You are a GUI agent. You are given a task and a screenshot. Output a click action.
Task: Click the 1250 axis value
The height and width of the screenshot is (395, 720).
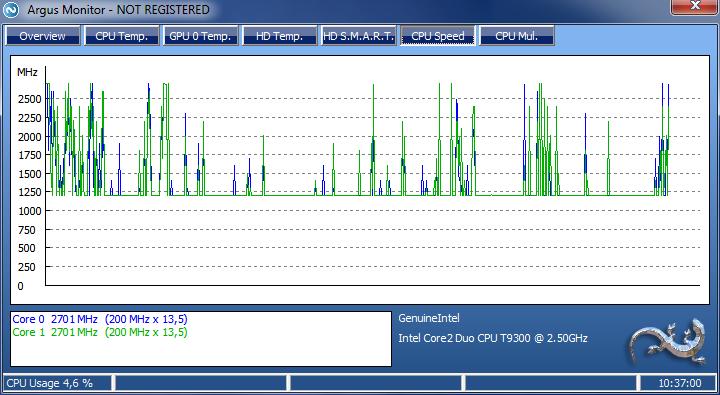click(29, 192)
